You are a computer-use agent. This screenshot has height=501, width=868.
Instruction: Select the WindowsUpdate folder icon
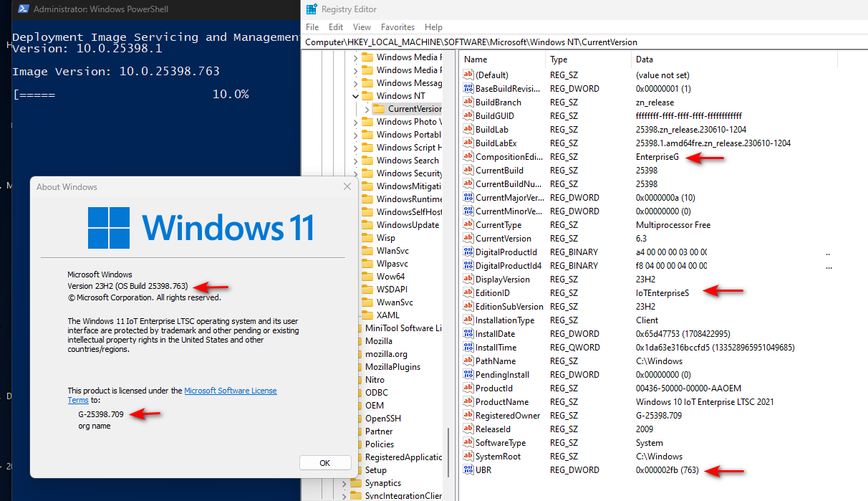(x=367, y=225)
